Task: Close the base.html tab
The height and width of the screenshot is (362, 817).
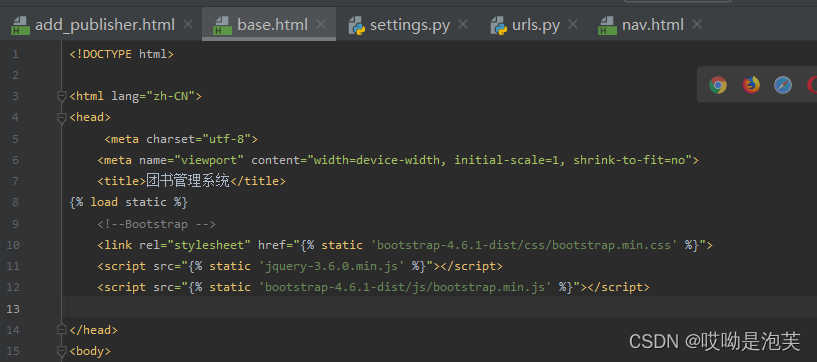Action: (321, 24)
